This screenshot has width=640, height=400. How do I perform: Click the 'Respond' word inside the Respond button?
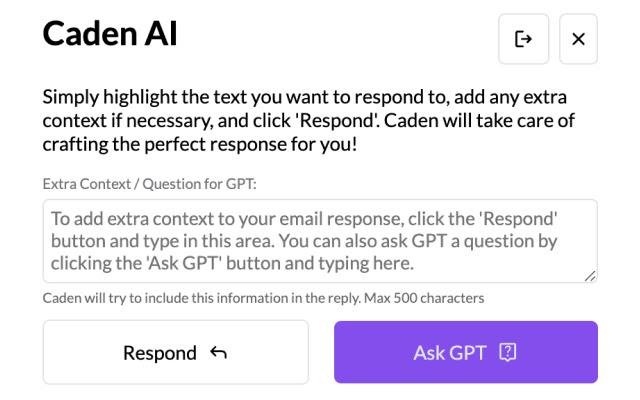[160, 352]
